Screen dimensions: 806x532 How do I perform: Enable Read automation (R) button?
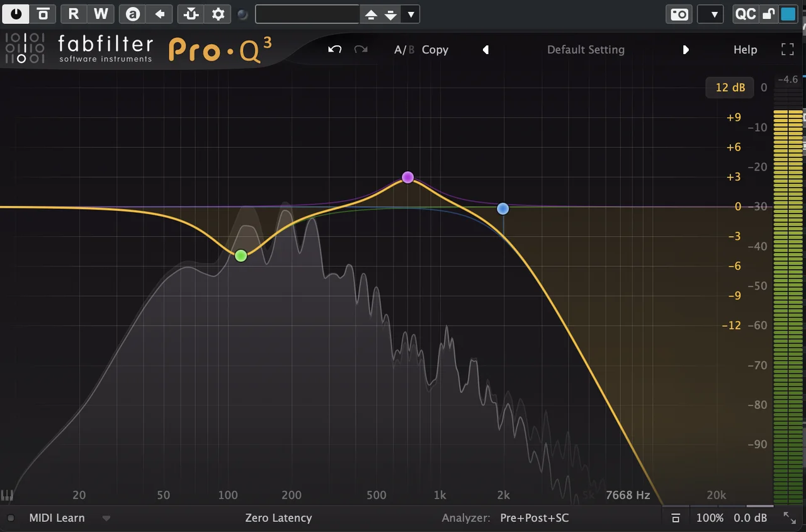coord(74,14)
